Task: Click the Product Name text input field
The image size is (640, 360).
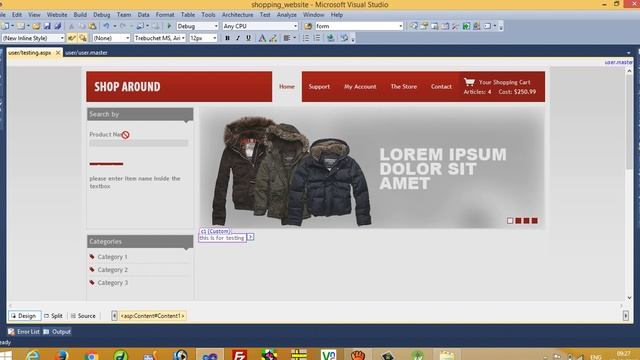Action: tap(139, 143)
